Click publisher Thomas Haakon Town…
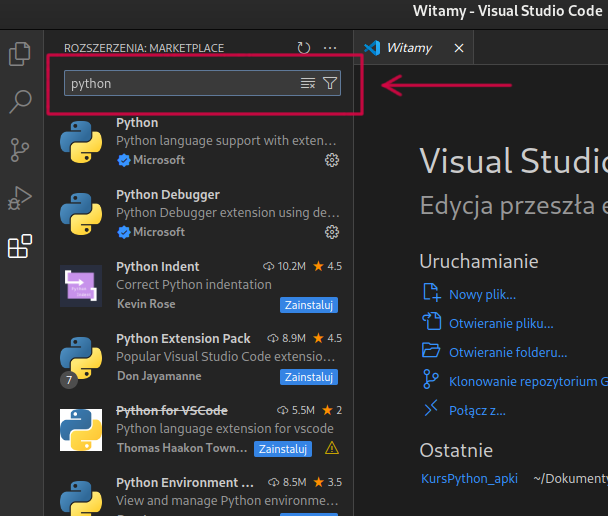608x516 pixels. (x=182, y=448)
